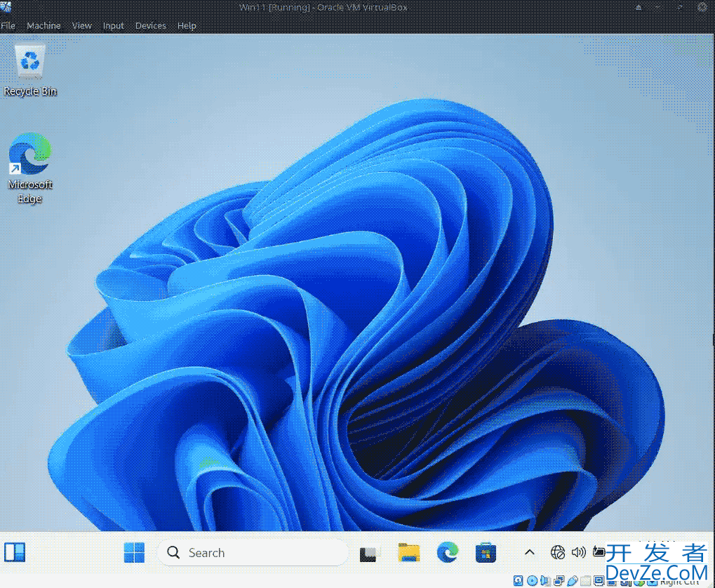The image size is (715, 588).
Task: Click the VirtualBox network adapter status icon
Action: [559, 581]
